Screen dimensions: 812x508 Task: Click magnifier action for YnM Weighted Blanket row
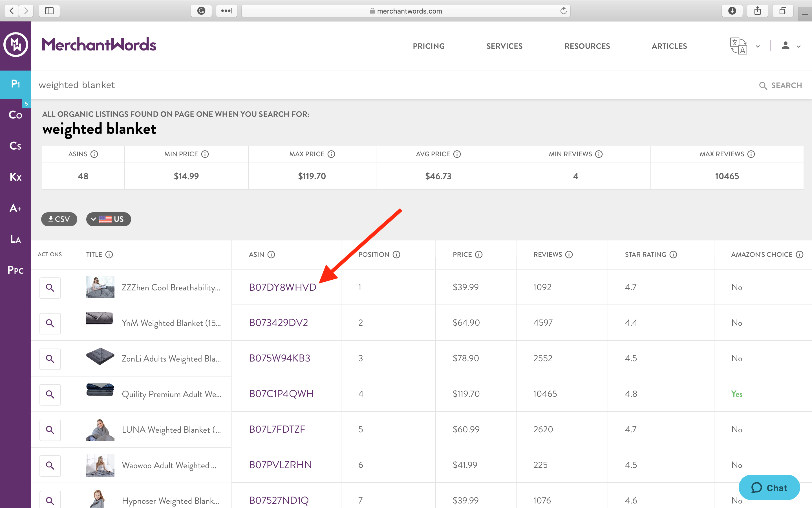[x=50, y=323]
